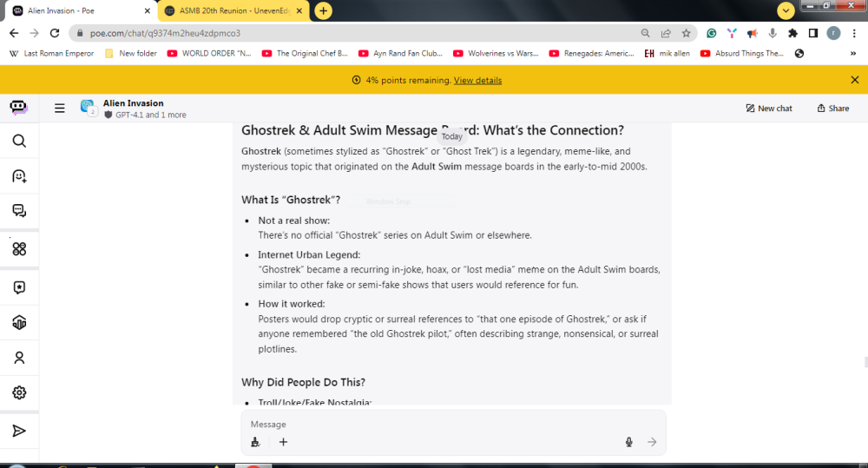
Task: Open the Poe home logo icon
Action: [19, 107]
